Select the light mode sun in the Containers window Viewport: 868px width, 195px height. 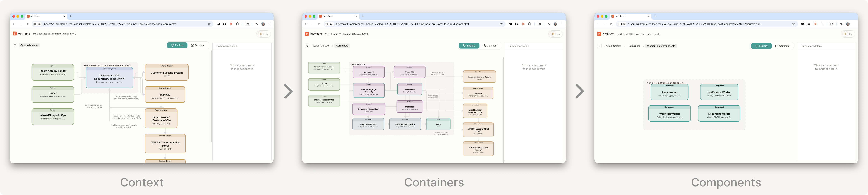[553, 34]
